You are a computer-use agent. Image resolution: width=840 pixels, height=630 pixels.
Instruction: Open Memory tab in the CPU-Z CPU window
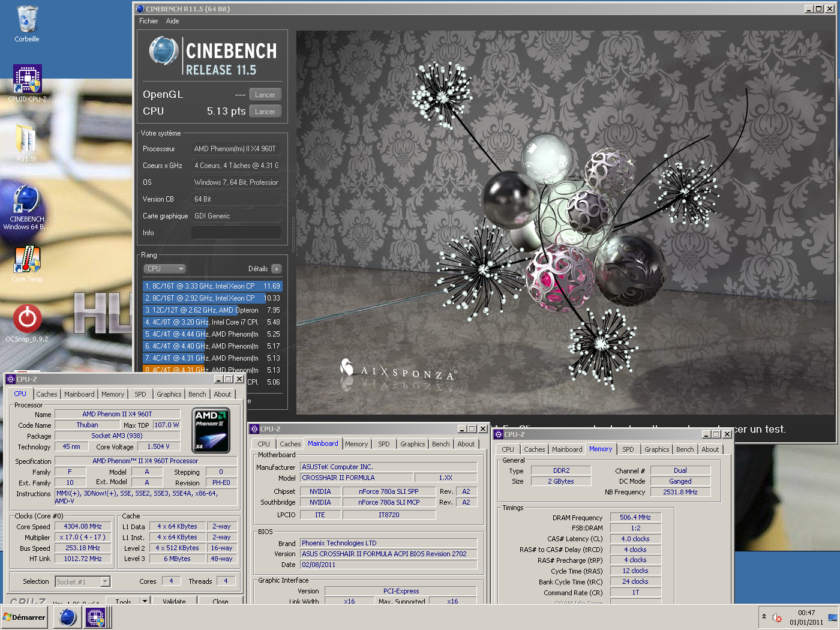[113, 394]
